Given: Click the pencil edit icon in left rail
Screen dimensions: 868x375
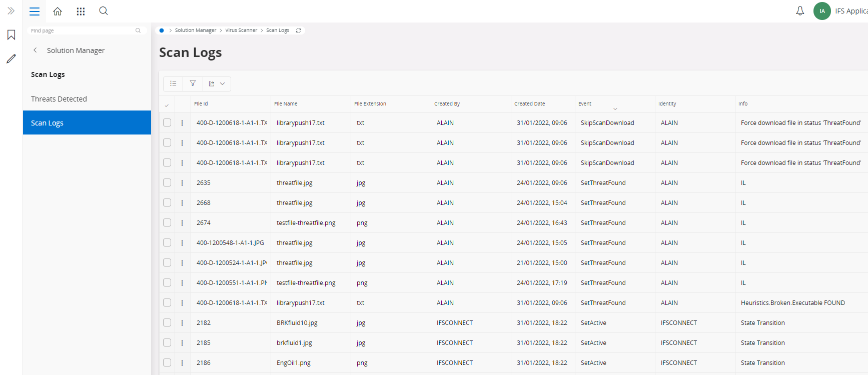Looking at the screenshot, I should click(x=11, y=59).
